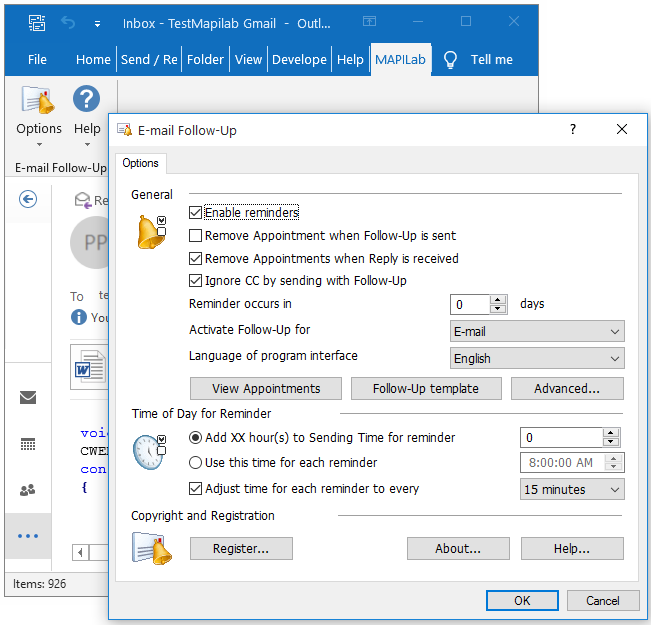Click the Tell me lightbulb icon
Viewport: 651px width, 625px height.
click(450, 60)
